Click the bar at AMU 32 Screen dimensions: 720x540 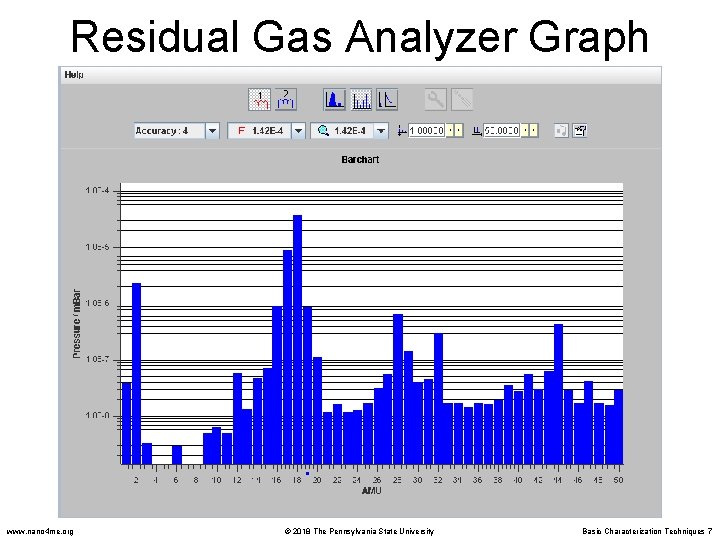pyautogui.click(x=439, y=399)
